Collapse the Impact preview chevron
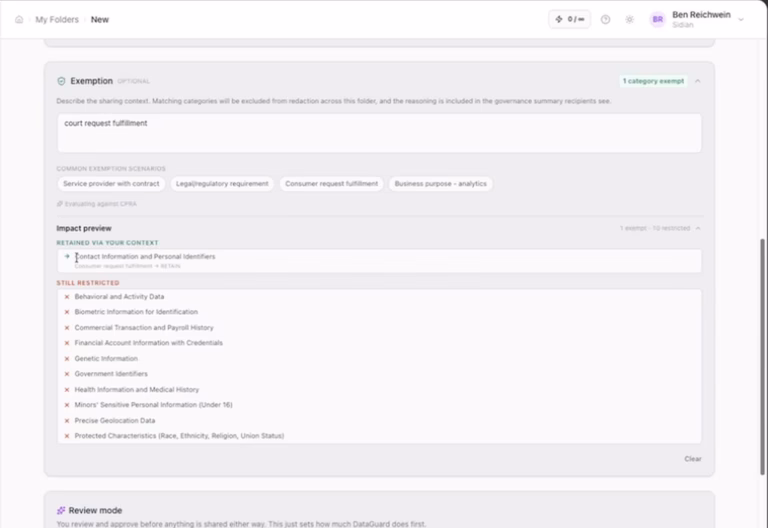 click(698, 228)
